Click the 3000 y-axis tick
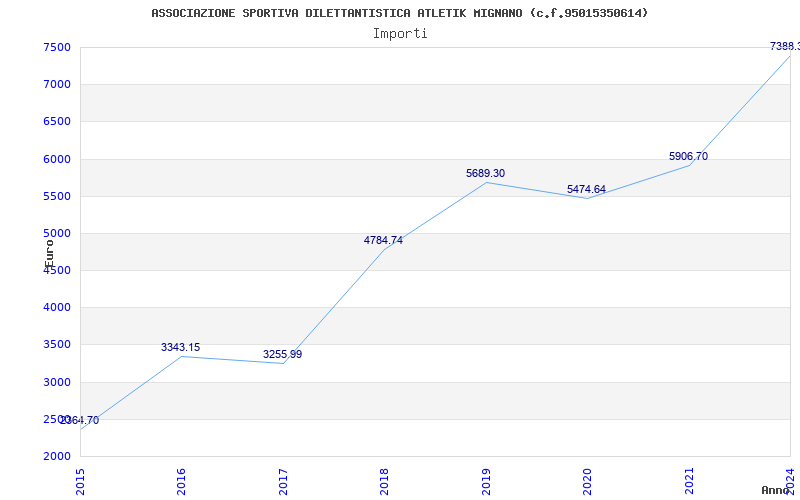This screenshot has height=500, width=800. pyautogui.click(x=57, y=382)
